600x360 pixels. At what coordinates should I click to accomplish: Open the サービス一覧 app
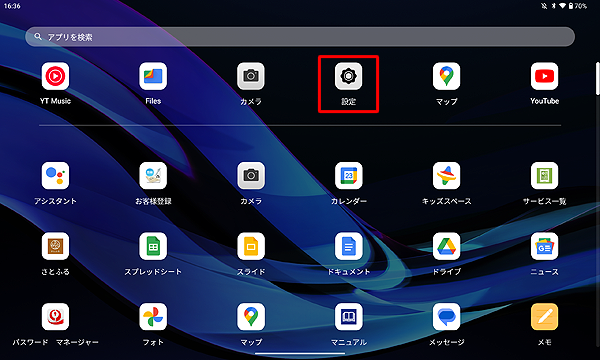point(545,176)
